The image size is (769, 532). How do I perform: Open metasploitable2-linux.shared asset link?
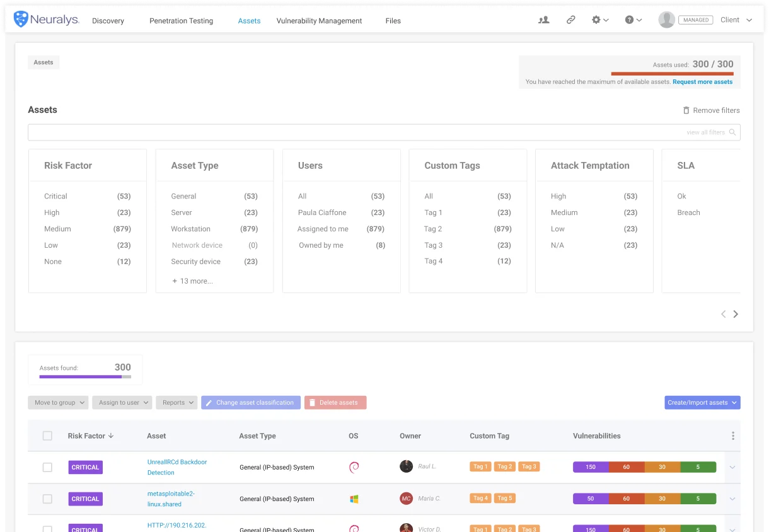coord(171,499)
